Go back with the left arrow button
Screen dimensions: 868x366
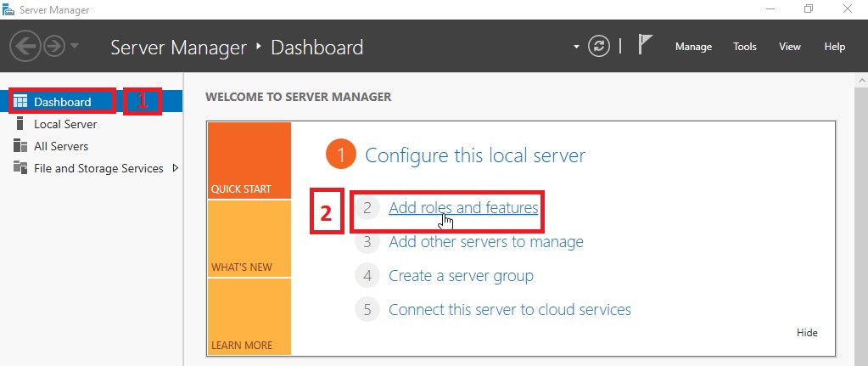pos(25,47)
